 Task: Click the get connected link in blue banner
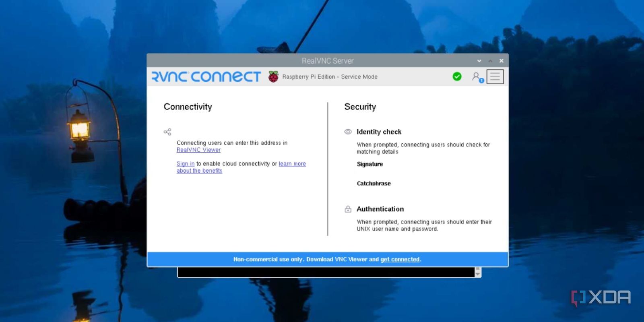click(x=400, y=259)
